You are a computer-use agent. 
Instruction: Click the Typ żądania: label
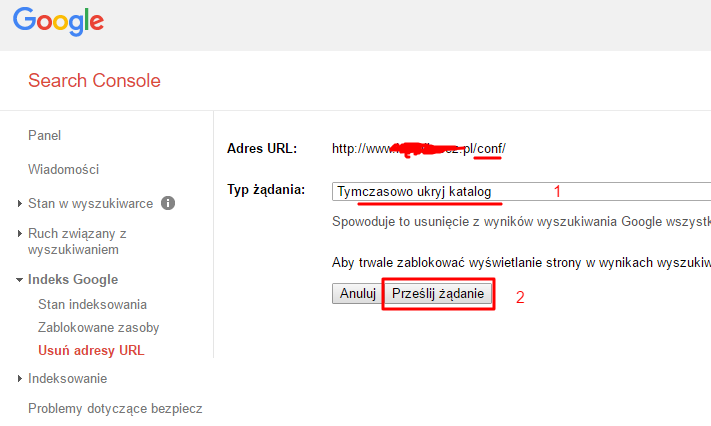pos(266,190)
